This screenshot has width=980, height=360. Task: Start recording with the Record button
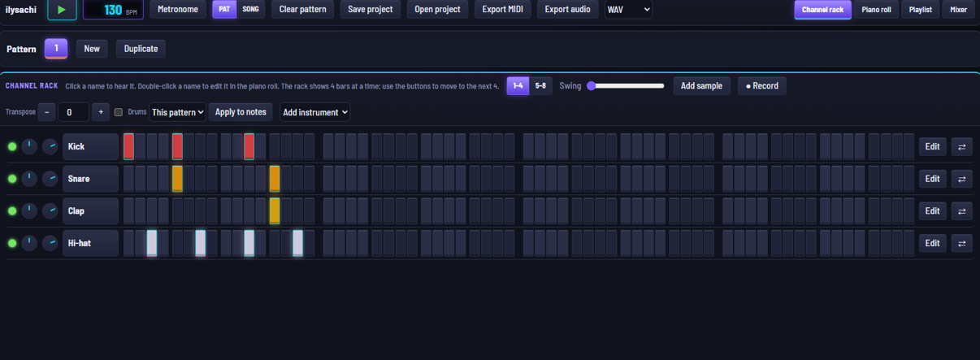tap(762, 85)
